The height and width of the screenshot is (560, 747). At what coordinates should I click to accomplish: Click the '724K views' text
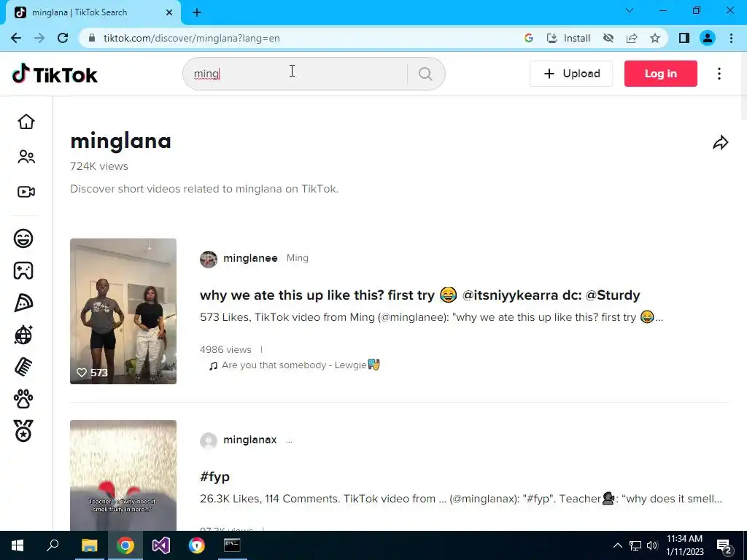pyautogui.click(x=99, y=166)
